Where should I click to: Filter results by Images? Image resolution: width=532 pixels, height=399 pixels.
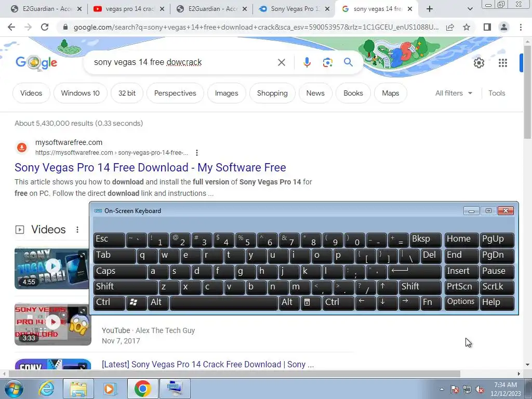click(227, 94)
